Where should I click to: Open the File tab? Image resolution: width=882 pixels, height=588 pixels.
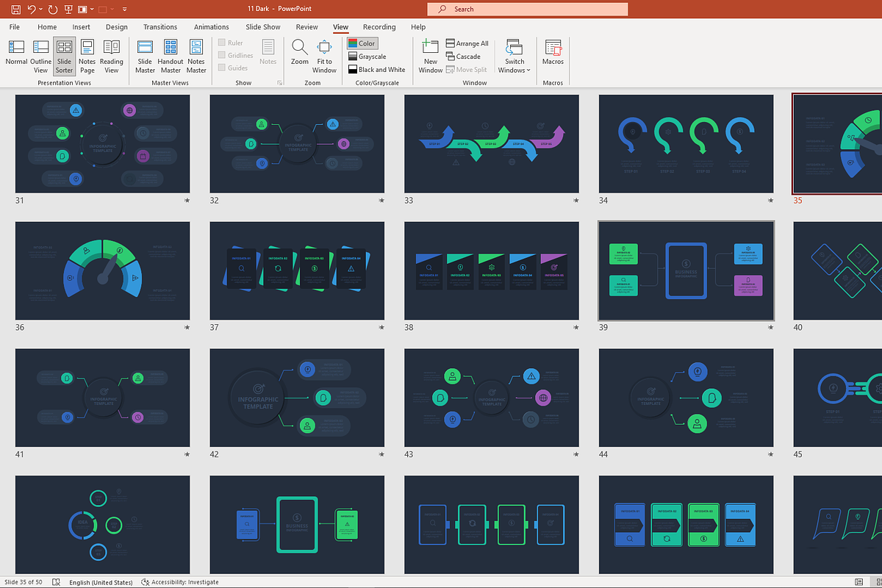pos(15,27)
